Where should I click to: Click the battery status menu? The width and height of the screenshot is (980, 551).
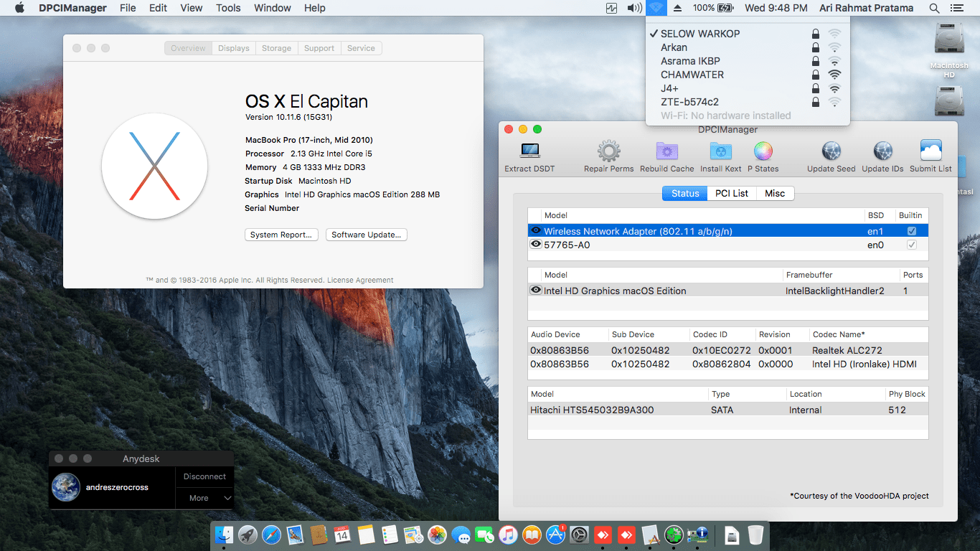coord(713,8)
